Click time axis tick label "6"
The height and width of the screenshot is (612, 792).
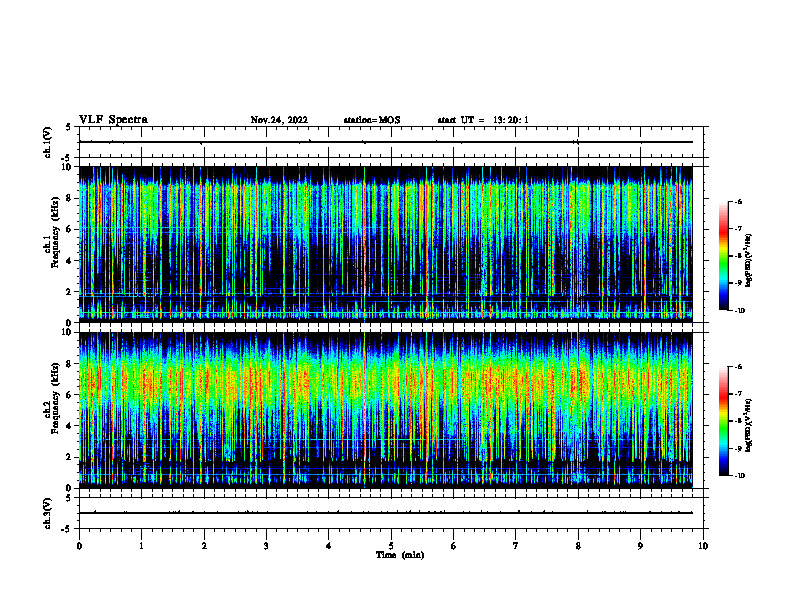(454, 546)
